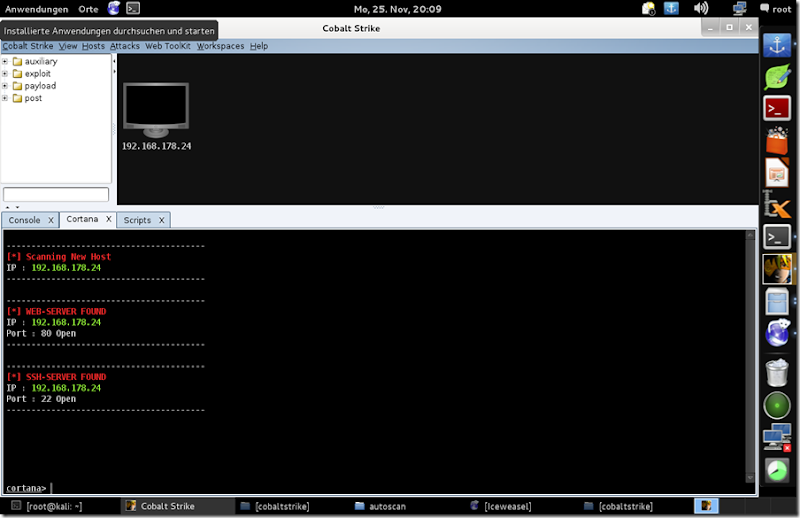Image resolution: width=800 pixels, height=518 pixels.
Task: Close the Cortana tab
Action: coord(109,219)
